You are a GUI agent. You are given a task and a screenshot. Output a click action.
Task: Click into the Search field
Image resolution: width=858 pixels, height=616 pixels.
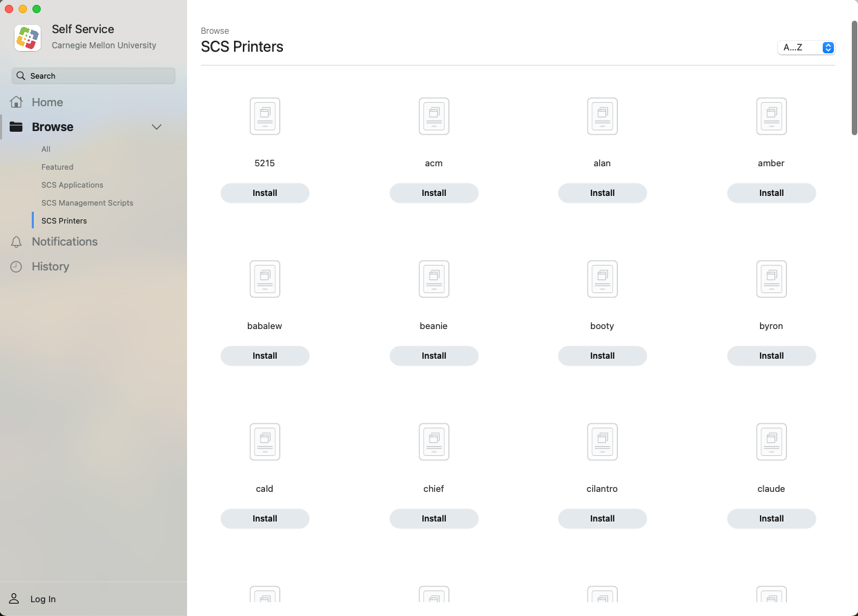tap(93, 76)
